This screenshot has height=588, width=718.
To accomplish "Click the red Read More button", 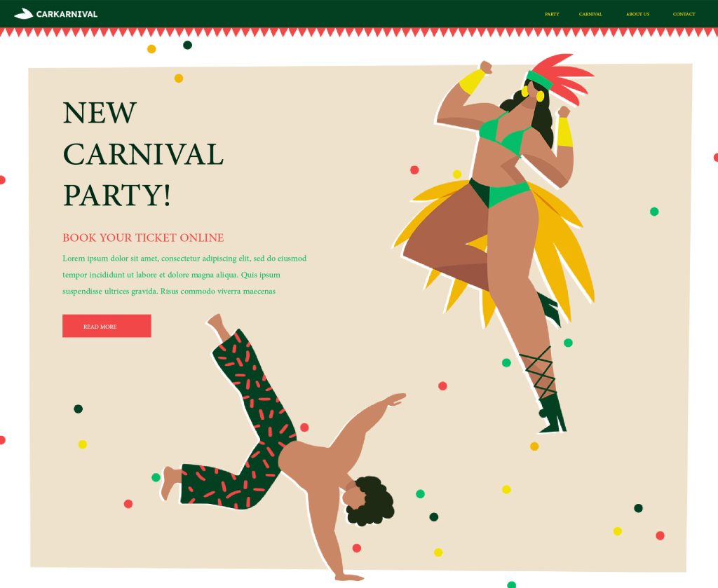I will 107,326.
